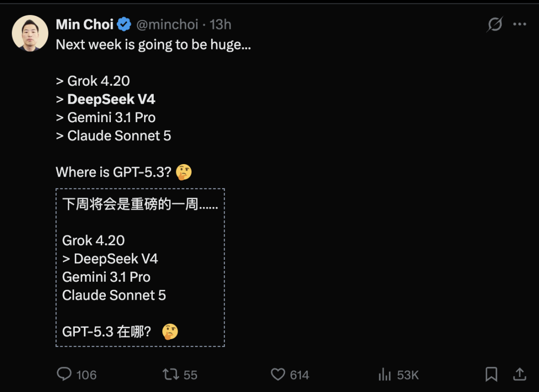Open view analytics bar chart icon
The width and height of the screenshot is (539, 392).
coord(384,374)
